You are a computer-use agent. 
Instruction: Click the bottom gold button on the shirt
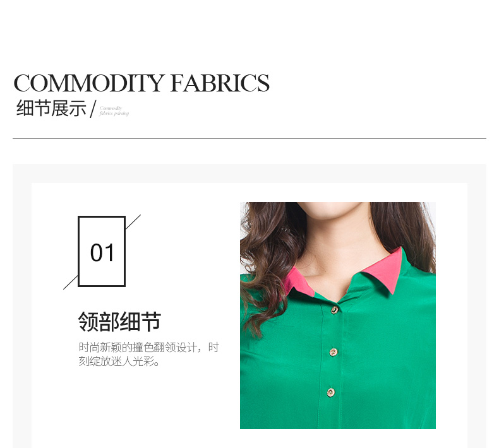click(x=330, y=392)
